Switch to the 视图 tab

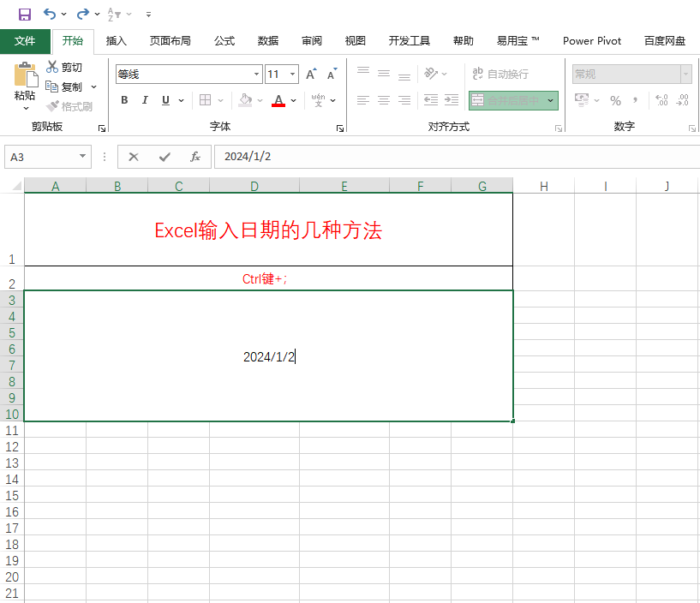point(356,41)
